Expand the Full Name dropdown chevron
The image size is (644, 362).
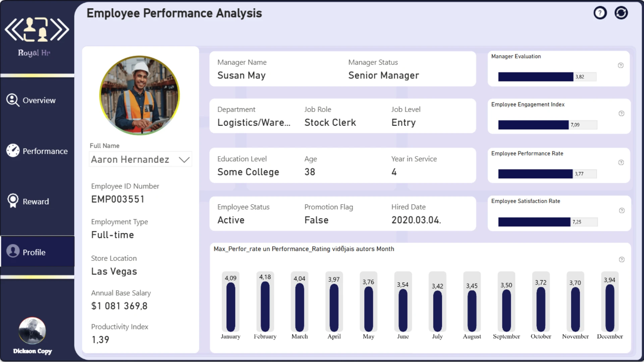tap(184, 160)
